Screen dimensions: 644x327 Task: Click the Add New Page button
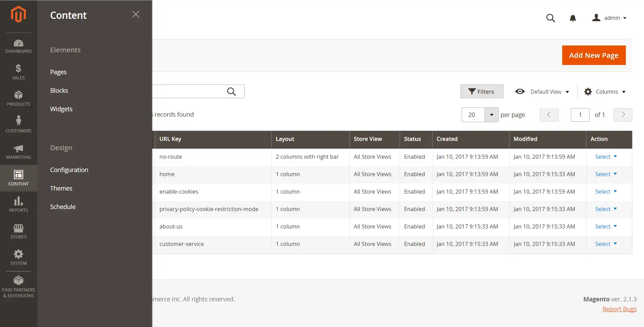click(x=594, y=55)
